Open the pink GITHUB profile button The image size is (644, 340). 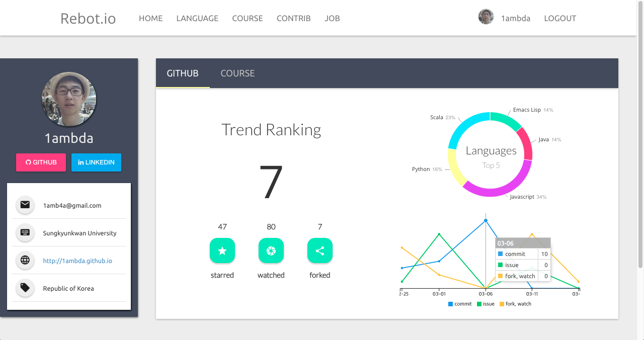(41, 162)
